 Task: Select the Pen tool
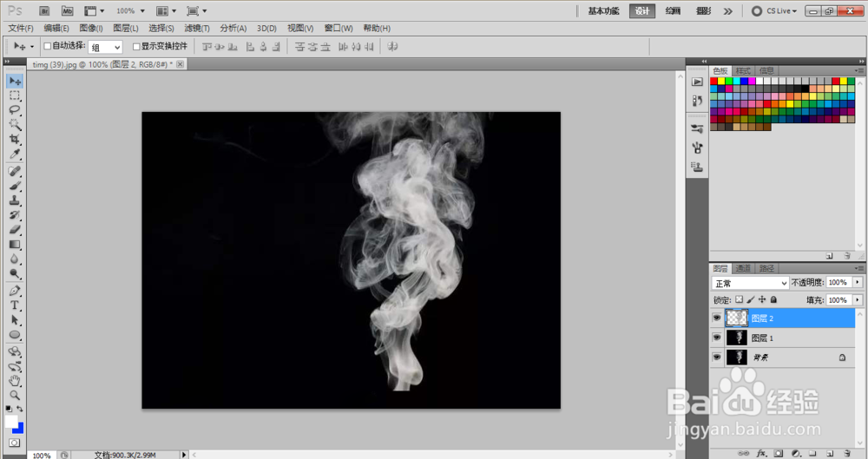point(15,291)
